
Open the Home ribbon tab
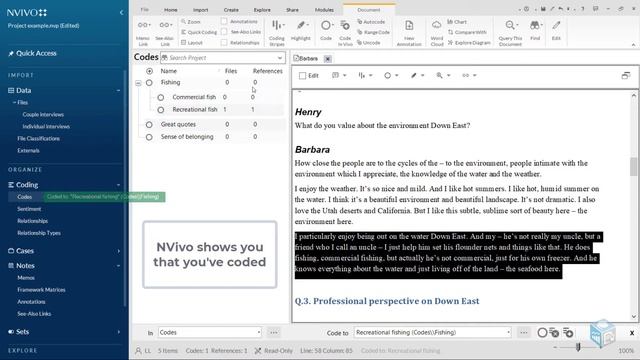pyautogui.click(x=171, y=10)
